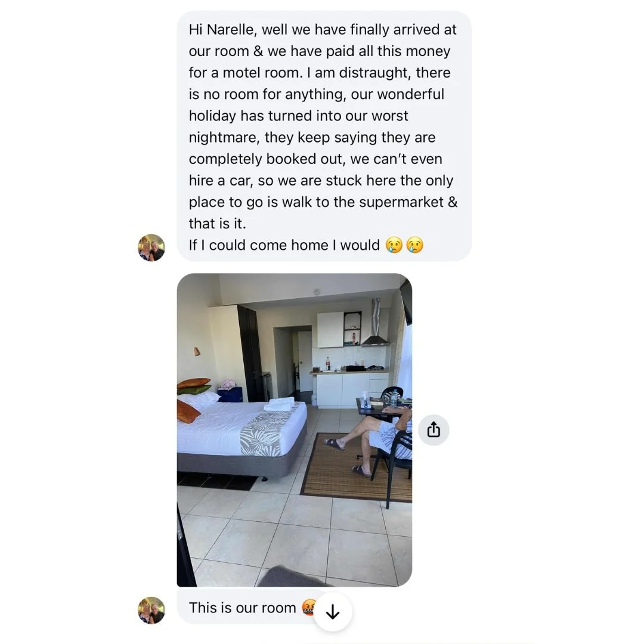Open the motel room photo attachment
The width and height of the screenshot is (644, 644).
coord(295,430)
